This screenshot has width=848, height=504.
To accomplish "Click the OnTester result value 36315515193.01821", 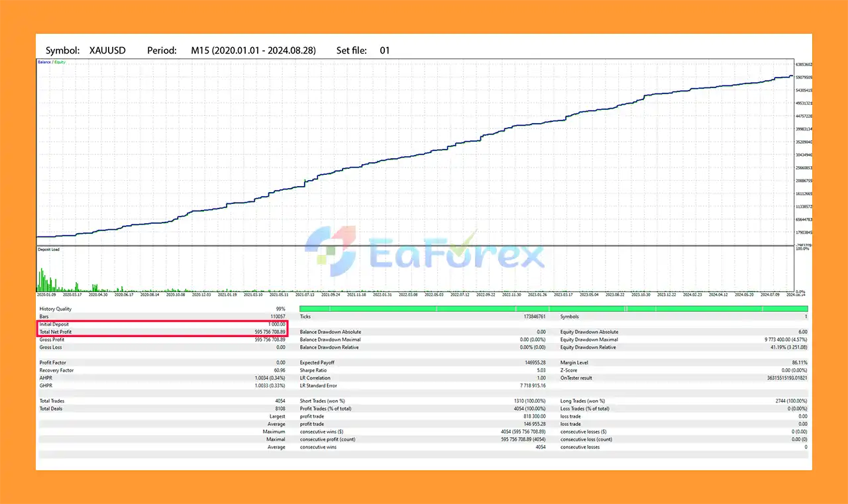I will (786, 378).
